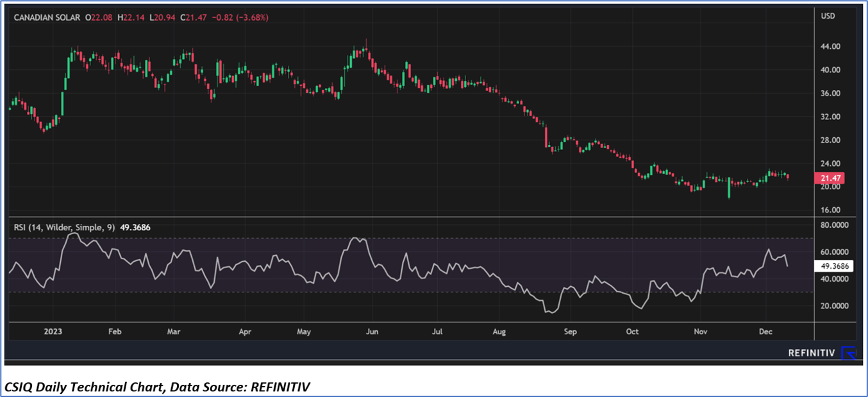Click the Jul time axis label
This screenshot has width=868, height=397.
coord(437,332)
